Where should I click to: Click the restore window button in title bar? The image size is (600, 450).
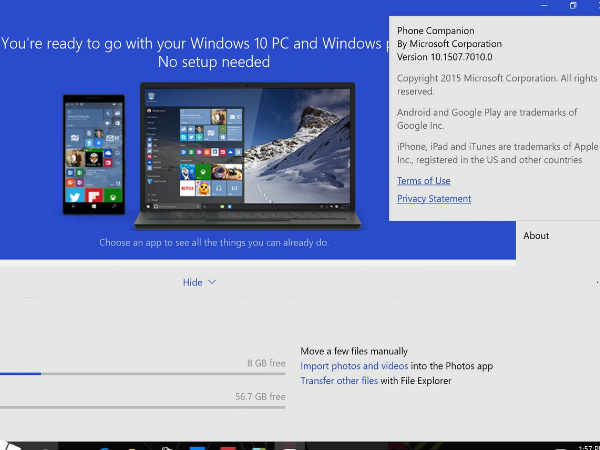pyautogui.click(x=573, y=6)
